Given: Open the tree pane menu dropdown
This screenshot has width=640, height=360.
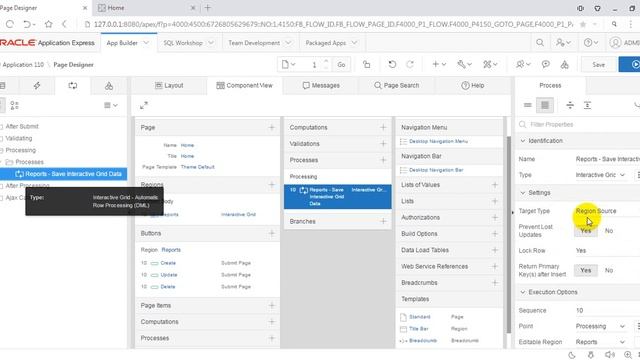Looking at the screenshot, I should [x=111, y=105].
